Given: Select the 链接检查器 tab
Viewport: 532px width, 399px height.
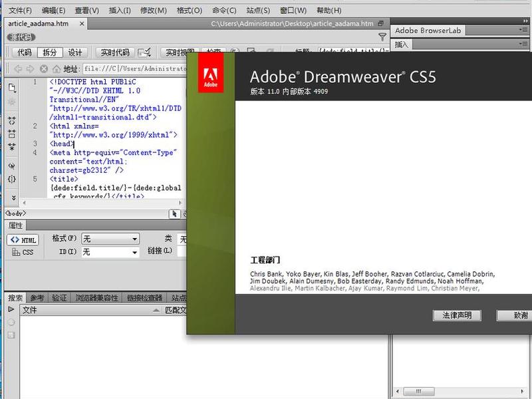Looking at the screenshot, I should pos(144,298).
